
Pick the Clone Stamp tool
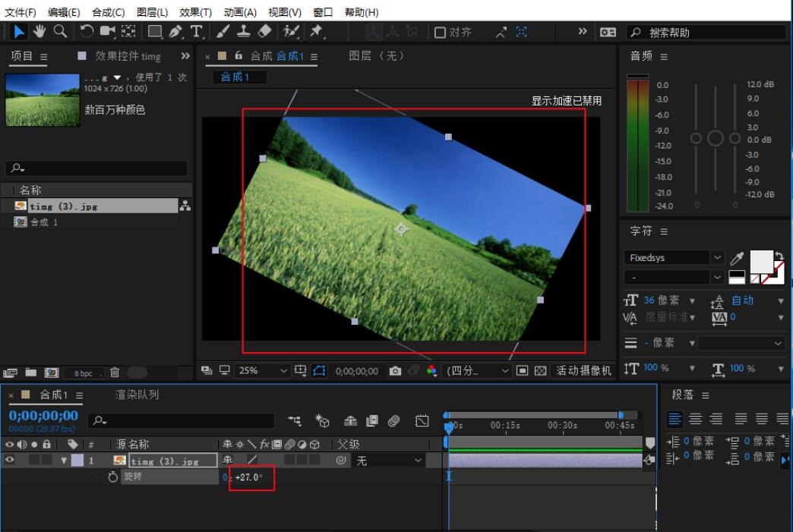[x=244, y=31]
